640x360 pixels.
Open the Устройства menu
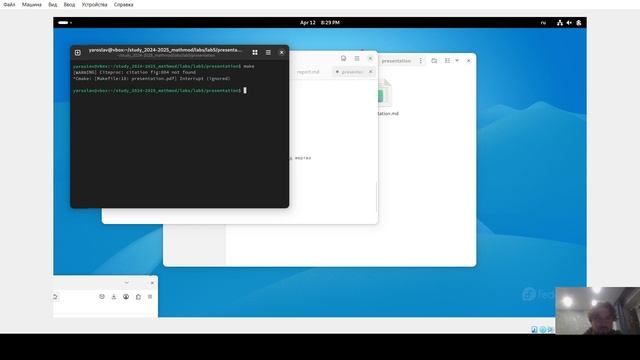94,4
